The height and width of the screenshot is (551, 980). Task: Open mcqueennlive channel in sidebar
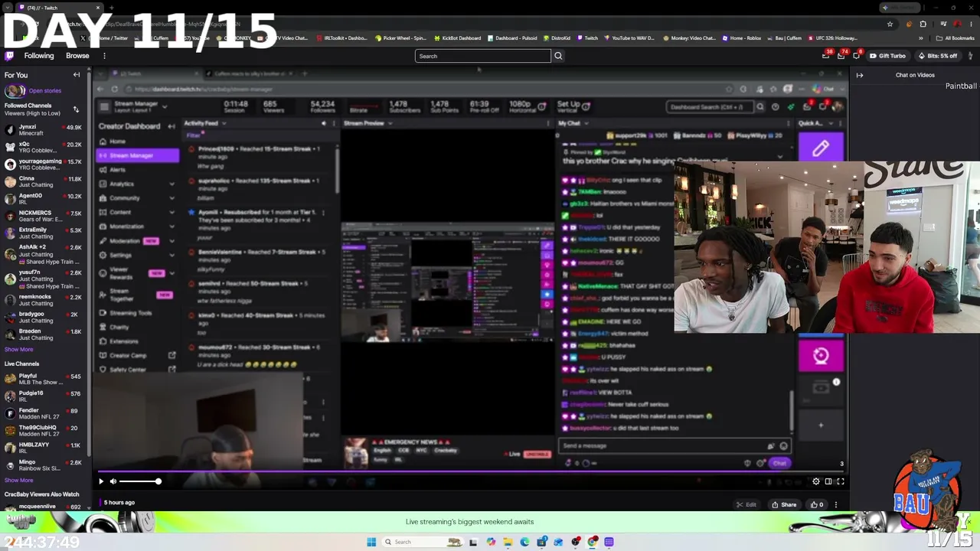pos(43,507)
